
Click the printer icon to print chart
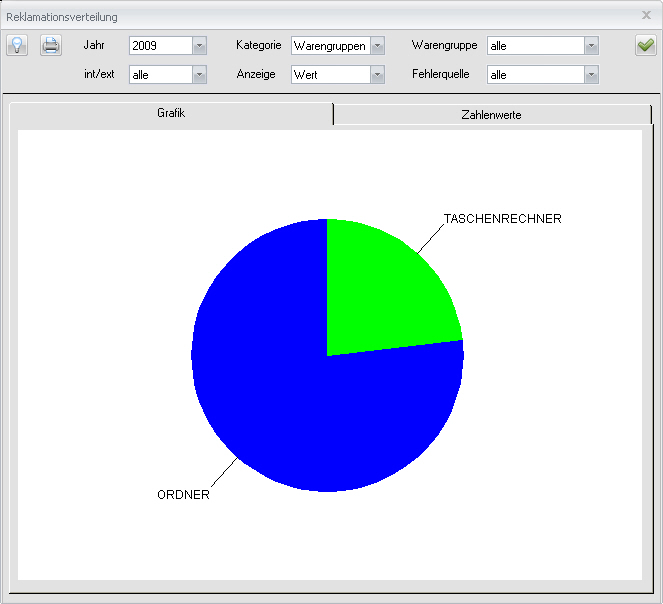[51, 45]
